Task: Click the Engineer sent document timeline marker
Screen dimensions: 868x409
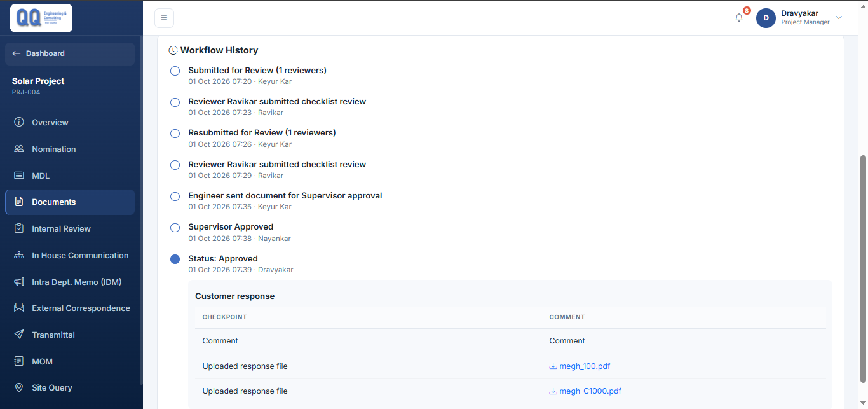Action: pyautogui.click(x=175, y=197)
